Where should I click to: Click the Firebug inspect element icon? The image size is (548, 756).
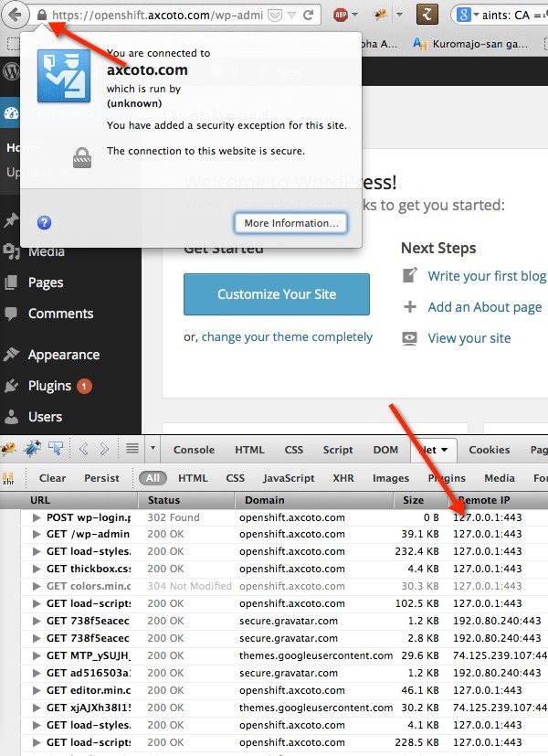tap(56, 449)
